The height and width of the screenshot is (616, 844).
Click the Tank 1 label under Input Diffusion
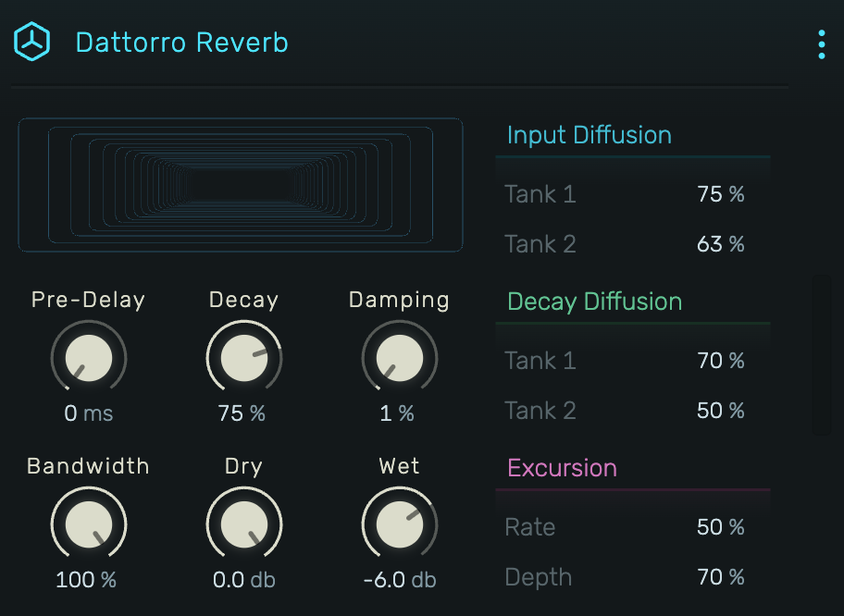[x=540, y=194]
